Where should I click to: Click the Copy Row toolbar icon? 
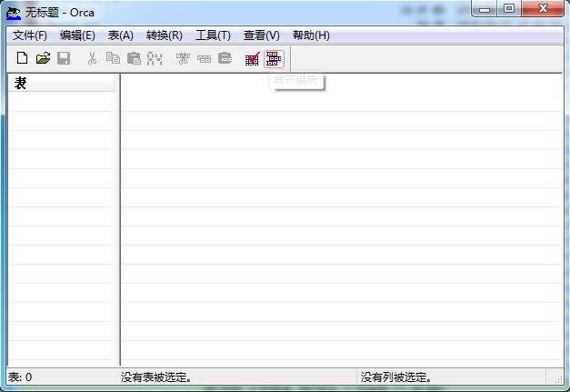(204, 58)
